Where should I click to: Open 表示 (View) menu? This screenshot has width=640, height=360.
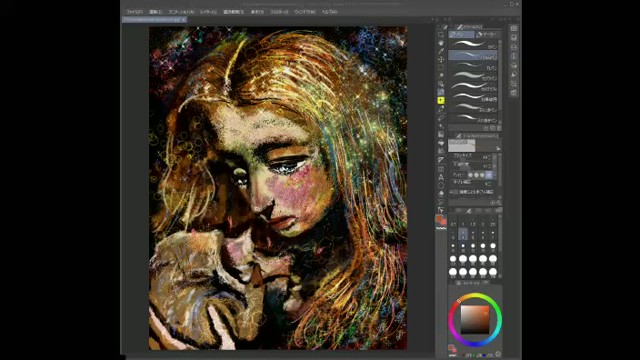tap(257, 12)
